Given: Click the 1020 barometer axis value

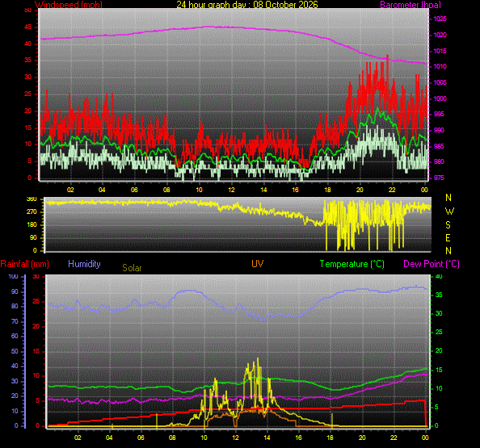Looking at the screenshot, I should [x=440, y=36].
